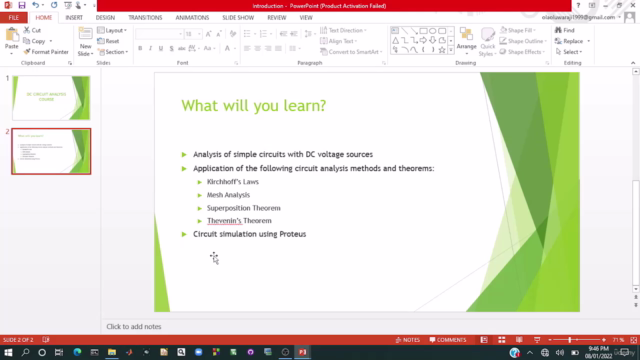Toggle Bold formatting

point(140,48)
